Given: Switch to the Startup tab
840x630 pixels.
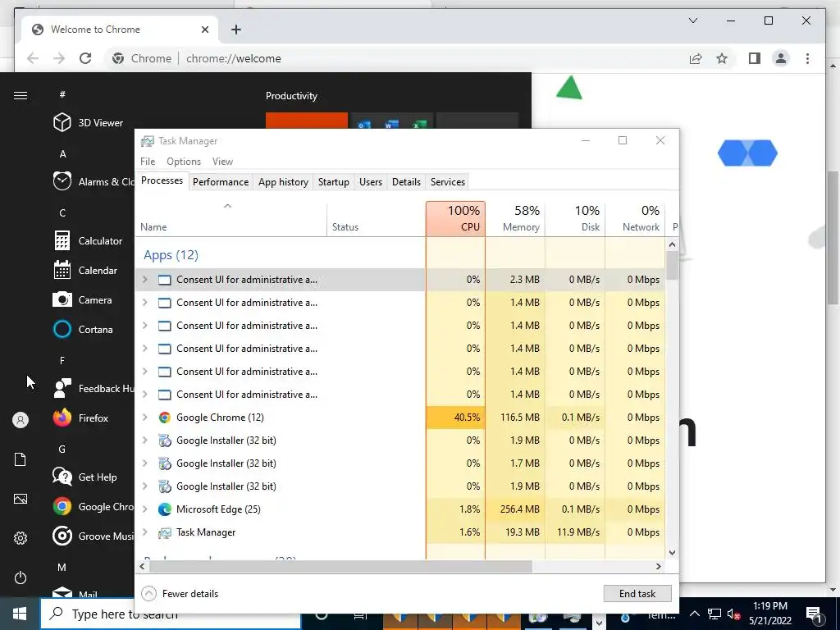Looking at the screenshot, I should (333, 181).
